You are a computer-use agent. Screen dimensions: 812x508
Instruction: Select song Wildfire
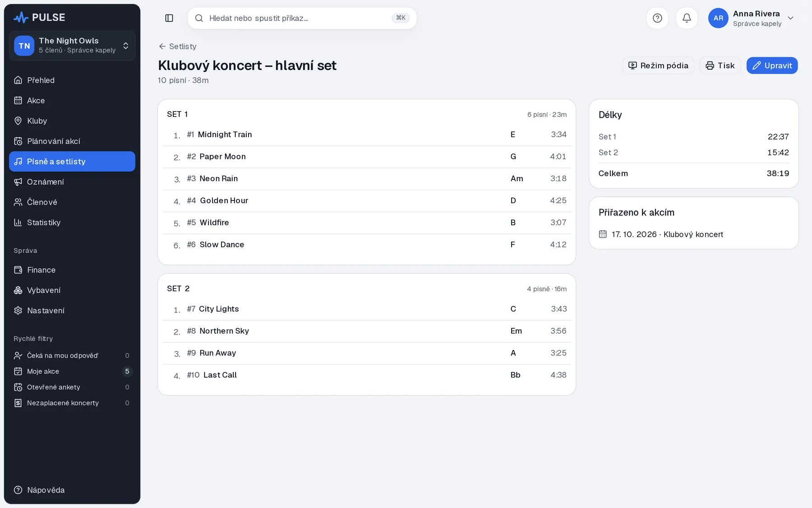coord(367,223)
